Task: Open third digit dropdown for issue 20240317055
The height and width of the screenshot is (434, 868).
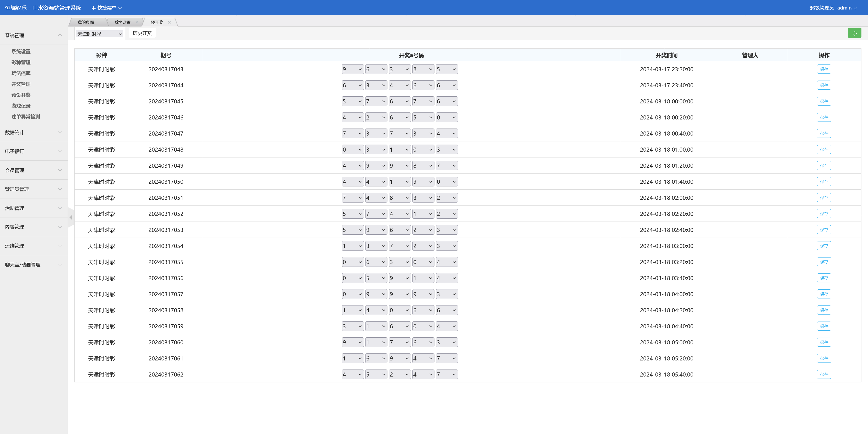Action: pyautogui.click(x=399, y=262)
